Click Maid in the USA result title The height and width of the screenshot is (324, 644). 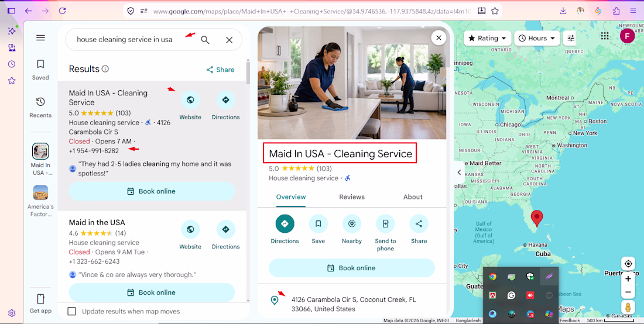click(97, 222)
